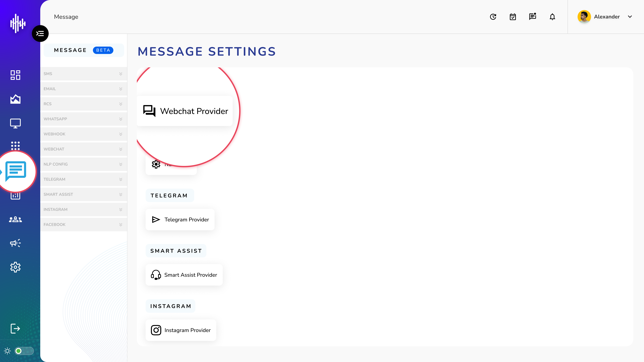Expand the Alexander user dropdown arrow
This screenshot has height=362, width=644.
[x=630, y=17]
